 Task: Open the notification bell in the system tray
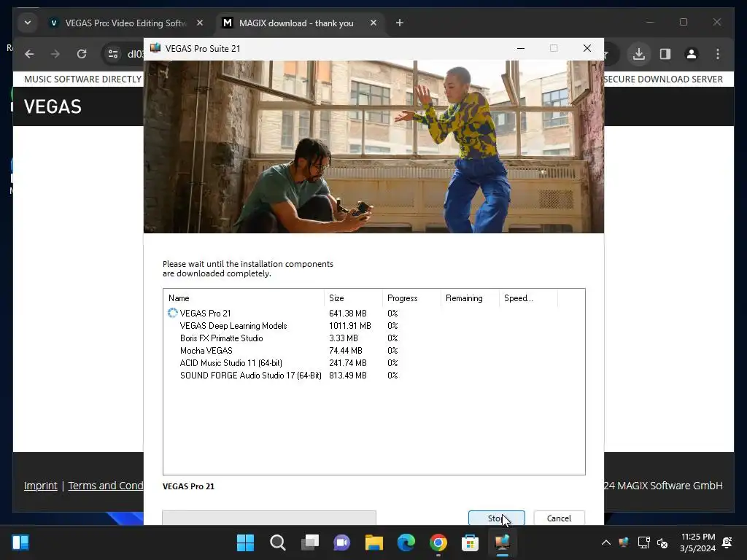pyautogui.click(x=727, y=542)
